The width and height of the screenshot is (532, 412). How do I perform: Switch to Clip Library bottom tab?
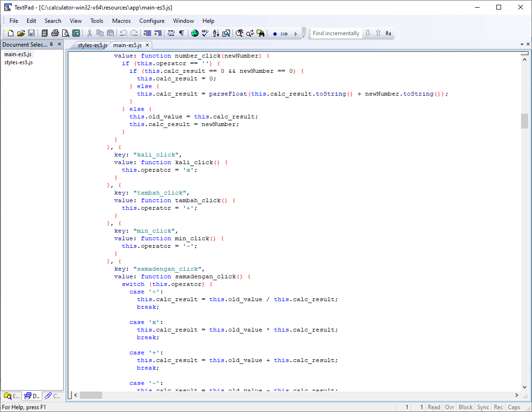click(x=52, y=396)
